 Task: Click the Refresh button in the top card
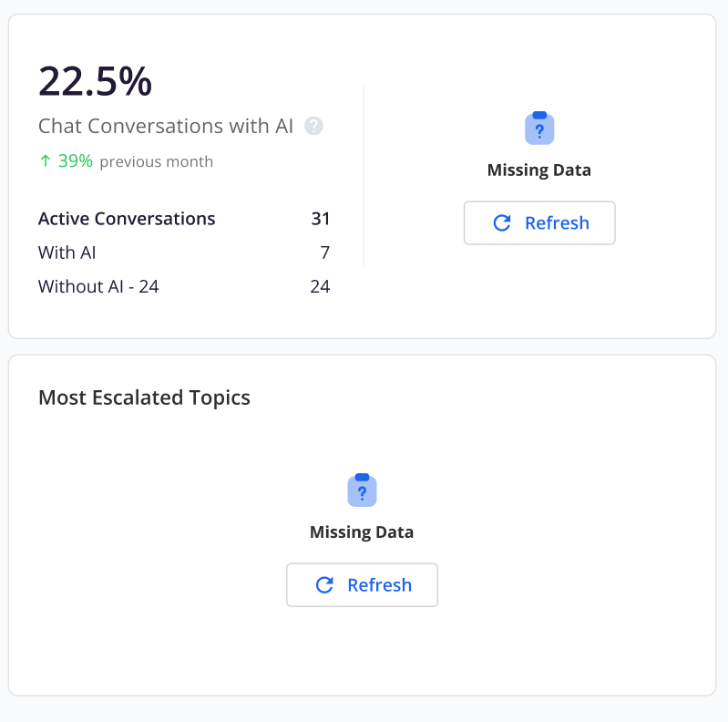[539, 223]
